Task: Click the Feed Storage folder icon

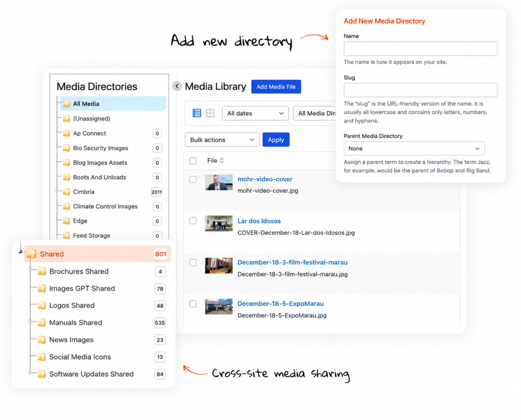Action: point(66,236)
